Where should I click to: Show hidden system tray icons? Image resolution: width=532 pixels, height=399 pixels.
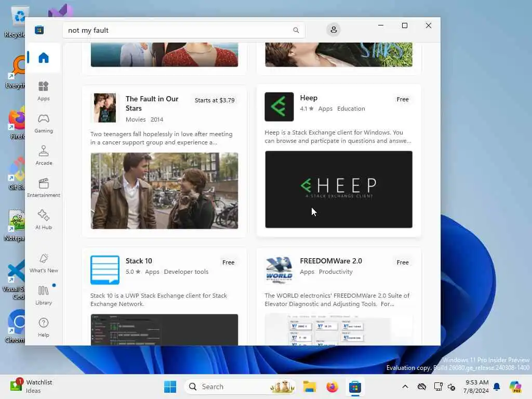pyautogui.click(x=405, y=387)
